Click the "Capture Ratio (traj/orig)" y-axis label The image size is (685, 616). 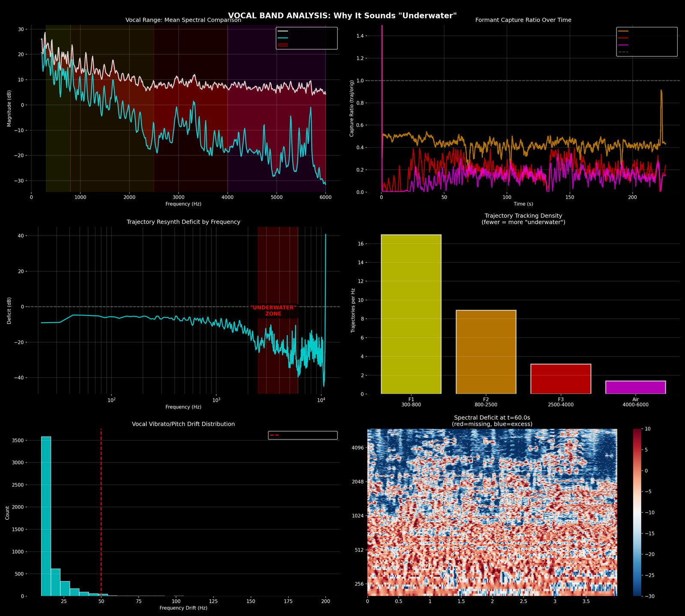point(351,109)
